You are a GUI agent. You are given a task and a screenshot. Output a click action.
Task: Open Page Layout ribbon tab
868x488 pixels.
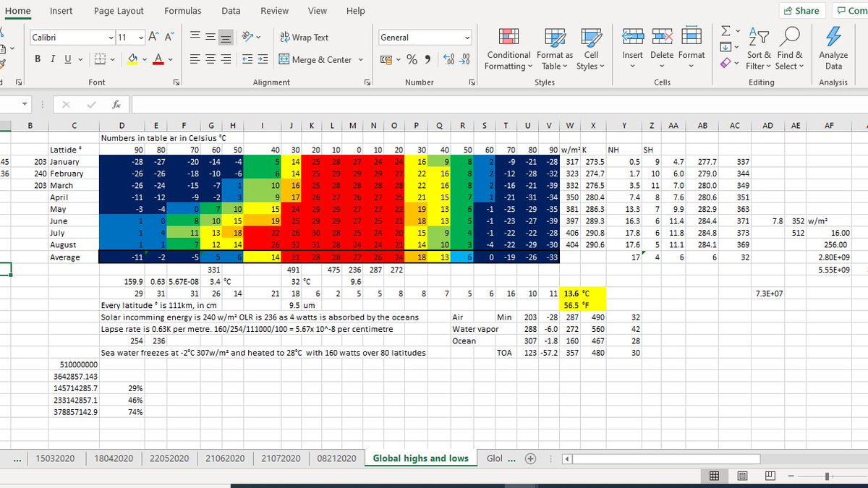click(x=119, y=11)
